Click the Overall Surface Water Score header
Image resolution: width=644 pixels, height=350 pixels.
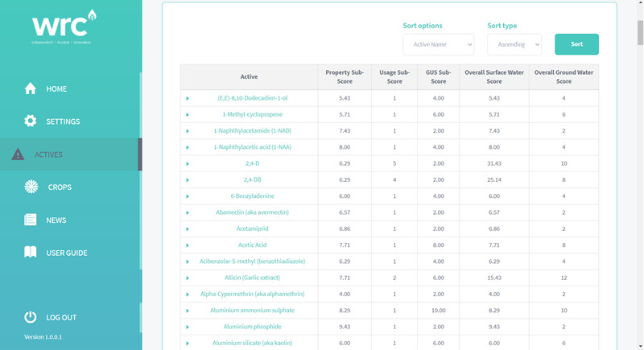coord(494,76)
